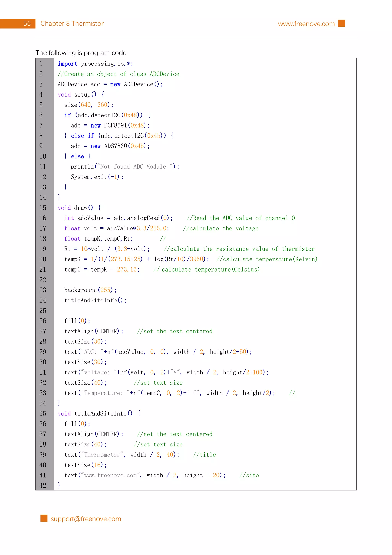Select 'The following is program code:' text
This screenshot has height=555, width=392.
[x=81, y=53]
